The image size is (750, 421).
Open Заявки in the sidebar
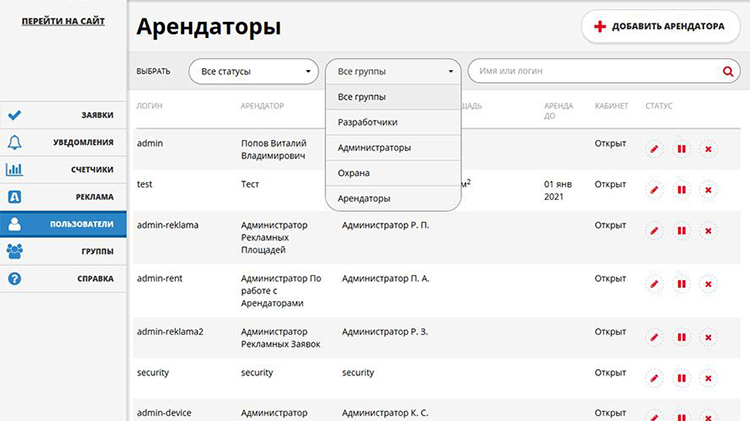pos(64,115)
